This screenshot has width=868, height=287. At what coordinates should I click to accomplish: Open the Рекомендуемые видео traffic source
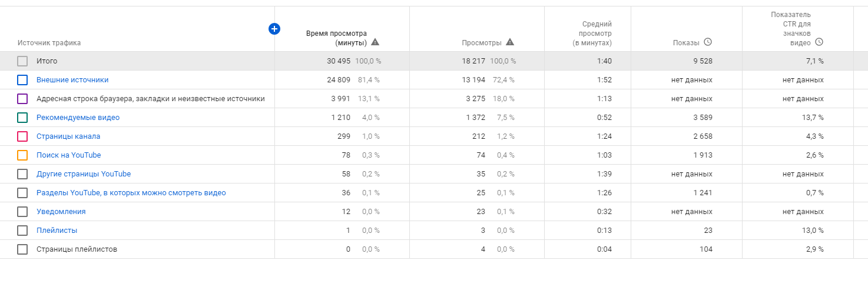pos(78,118)
